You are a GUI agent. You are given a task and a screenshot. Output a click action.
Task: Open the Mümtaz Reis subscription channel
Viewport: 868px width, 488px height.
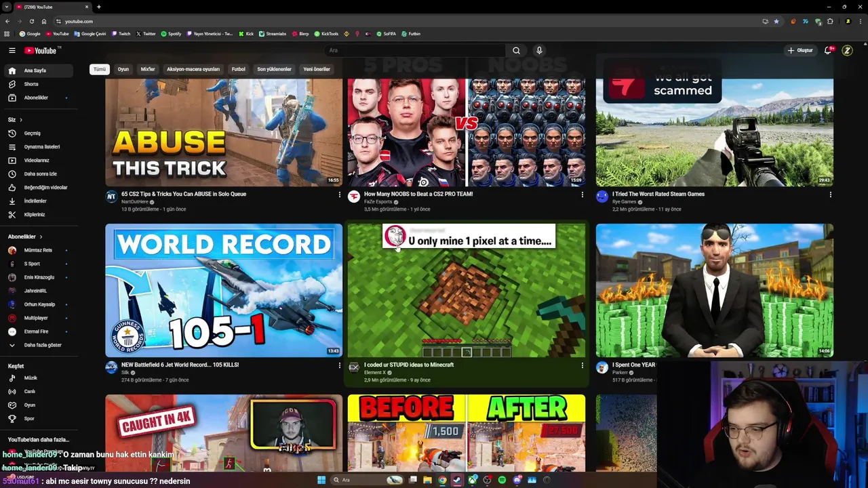click(39, 250)
